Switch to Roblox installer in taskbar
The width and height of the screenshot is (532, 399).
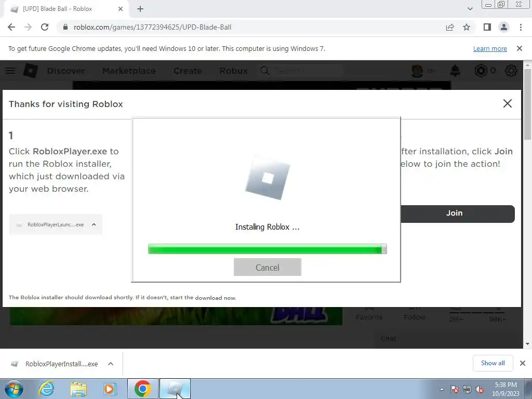pyautogui.click(x=175, y=389)
